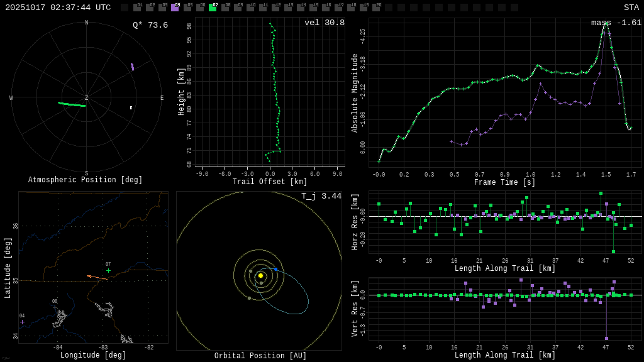The width and height of the screenshot is (644, 362).
Task: Click the purple station 04 indicator box
Action: tap(175, 8)
